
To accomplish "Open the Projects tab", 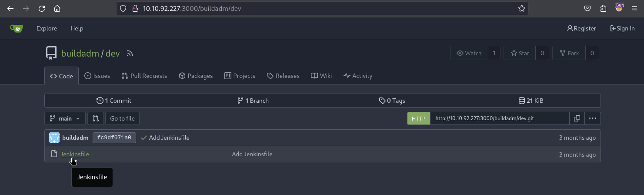I will point(240,76).
